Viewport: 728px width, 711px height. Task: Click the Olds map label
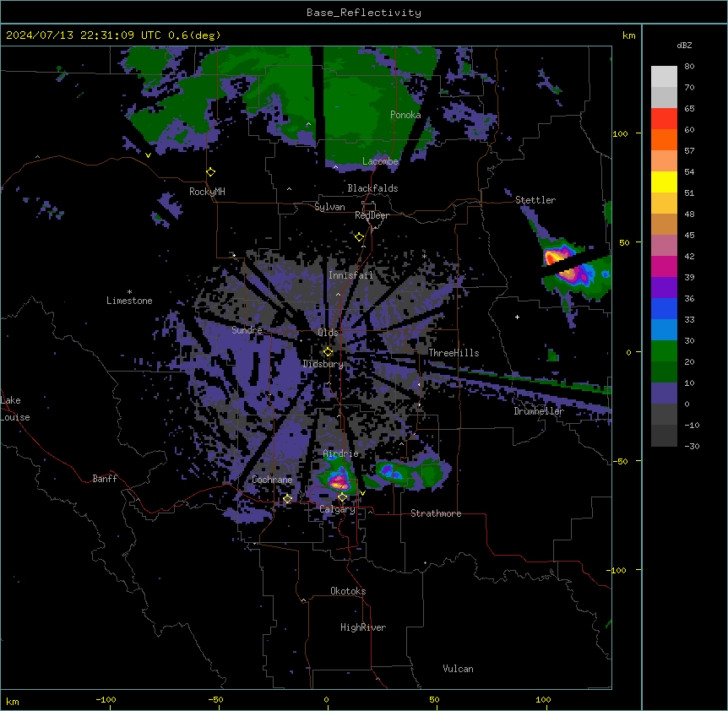328,333
